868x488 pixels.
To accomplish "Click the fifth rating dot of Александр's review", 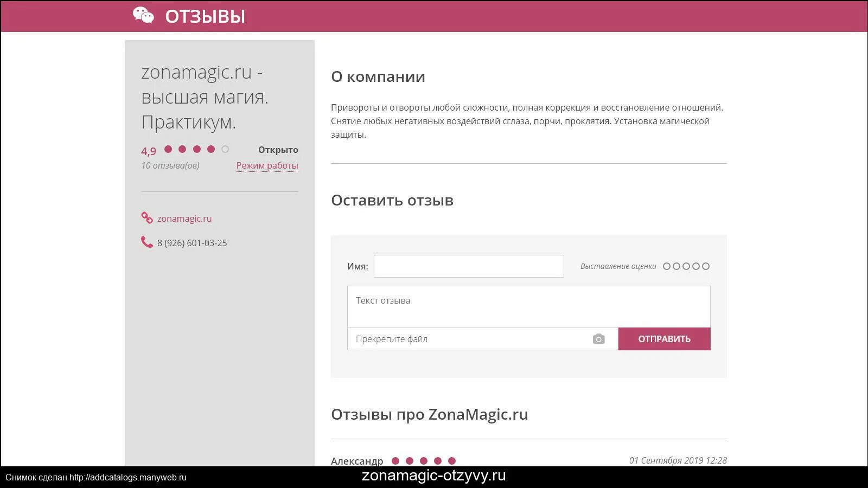I will [452, 461].
